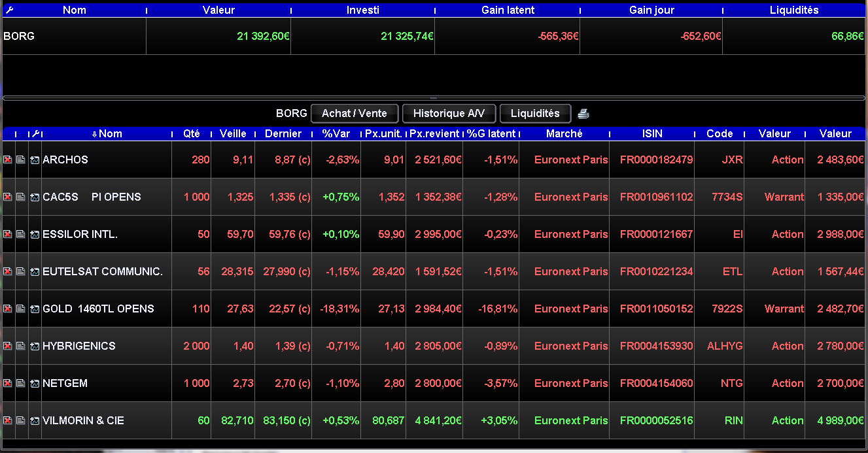Screen dimensions: 868x453
Task: Open the HYBRIGENICS document icon
Action: [x=21, y=346]
